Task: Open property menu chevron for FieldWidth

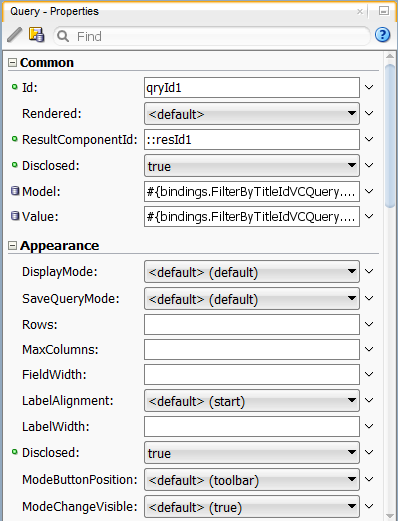Action: pyautogui.click(x=369, y=374)
